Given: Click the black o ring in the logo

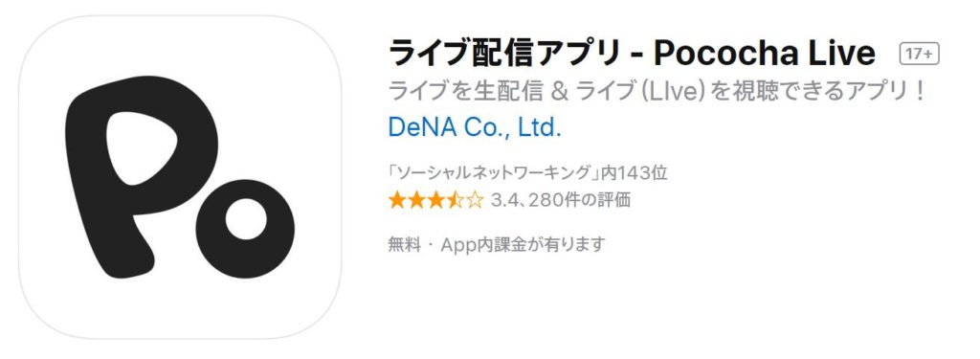Looking at the screenshot, I should 246,228.
